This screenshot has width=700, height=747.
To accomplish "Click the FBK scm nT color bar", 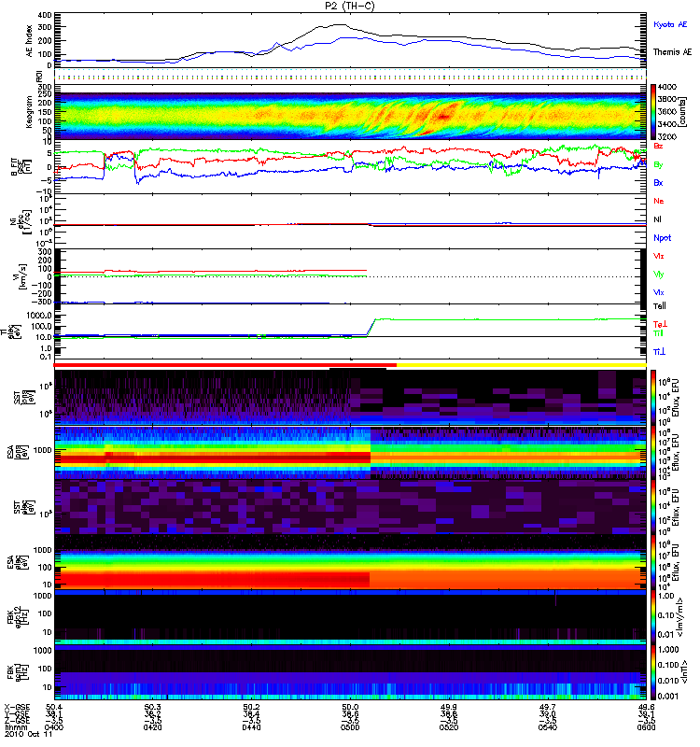I will click(653, 671).
